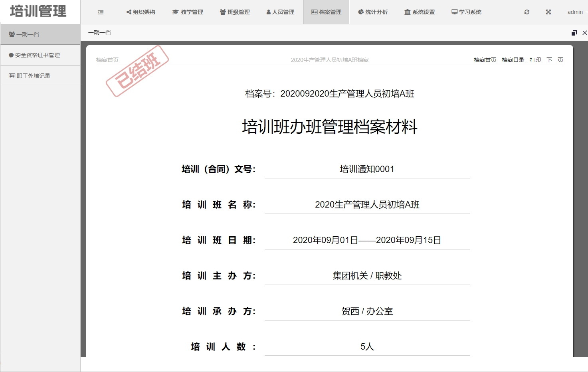Select the 班级管理 menu item

pos(235,12)
